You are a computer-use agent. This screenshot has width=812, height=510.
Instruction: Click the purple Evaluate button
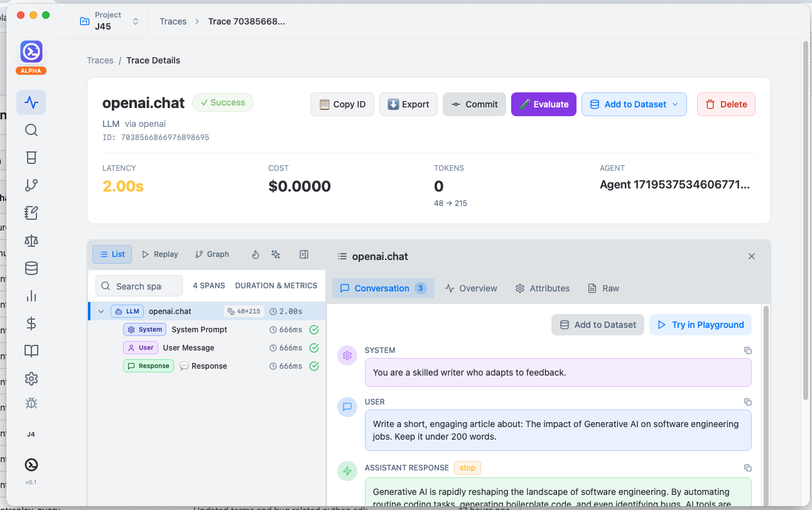(x=544, y=104)
